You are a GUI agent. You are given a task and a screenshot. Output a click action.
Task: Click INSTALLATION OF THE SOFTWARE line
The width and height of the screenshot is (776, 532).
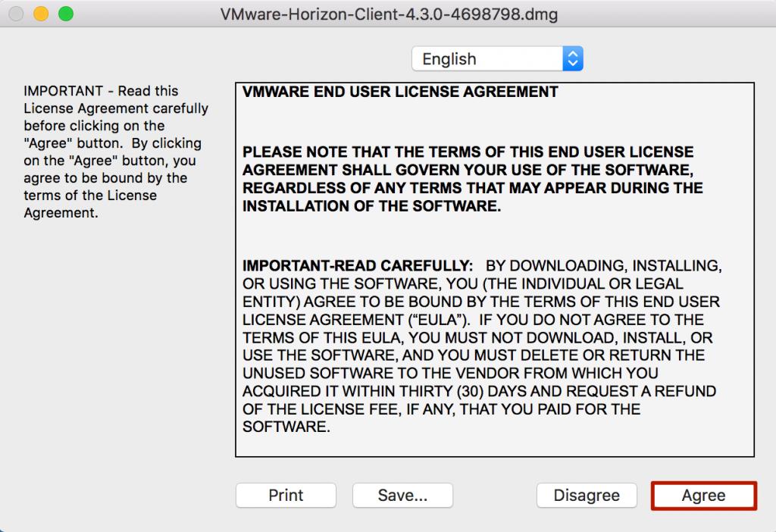371,205
